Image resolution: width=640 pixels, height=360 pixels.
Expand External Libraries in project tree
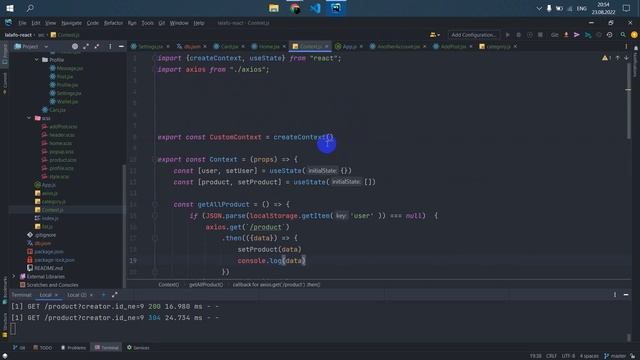(x=13, y=276)
